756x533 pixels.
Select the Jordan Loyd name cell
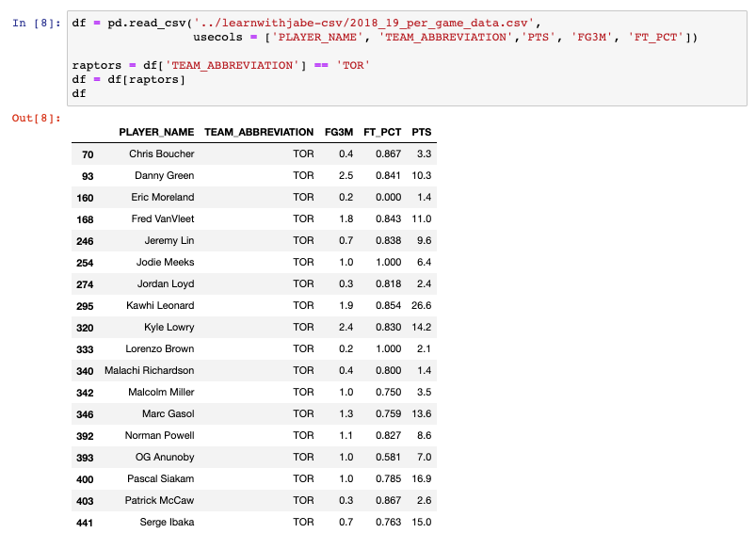pyautogui.click(x=166, y=284)
